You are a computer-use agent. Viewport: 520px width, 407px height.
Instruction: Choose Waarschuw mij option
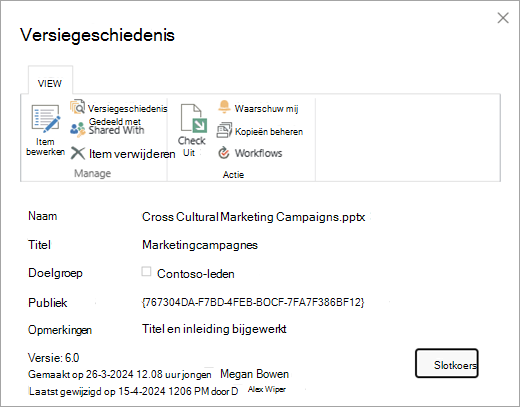pyautogui.click(x=266, y=109)
